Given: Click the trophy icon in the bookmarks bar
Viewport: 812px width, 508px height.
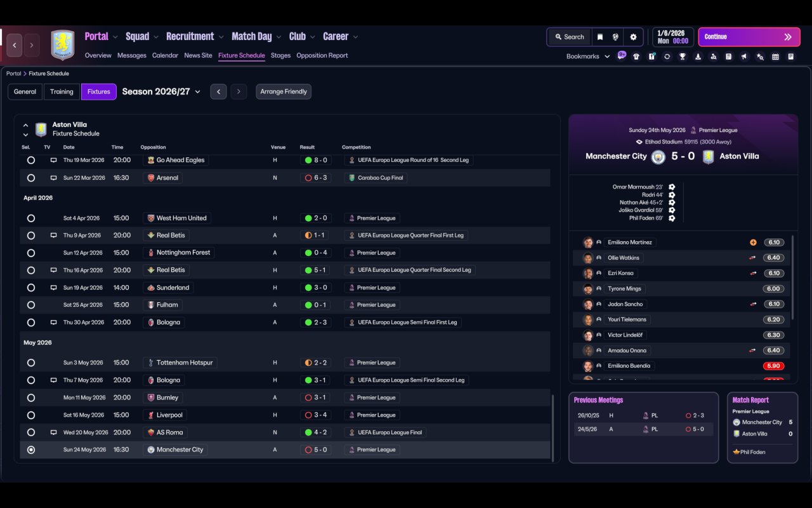Looking at the screenshot, I should (683, 57).
